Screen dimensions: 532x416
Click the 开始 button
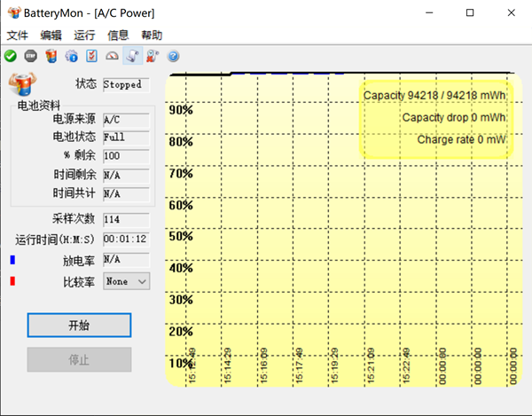[79, 325]
